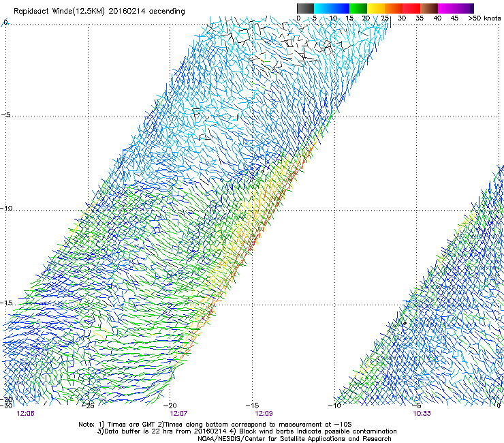Click the '-20' longitude axis label
Image resolution: width=504 pixels, height=443 pixels.
pyautogui.click(x=170, y=406)
